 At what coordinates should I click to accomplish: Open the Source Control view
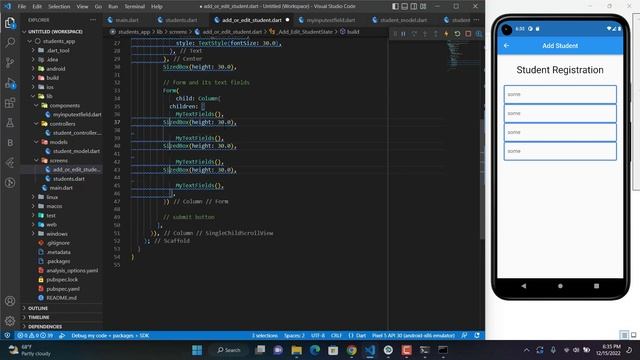(x=10, y=62)
